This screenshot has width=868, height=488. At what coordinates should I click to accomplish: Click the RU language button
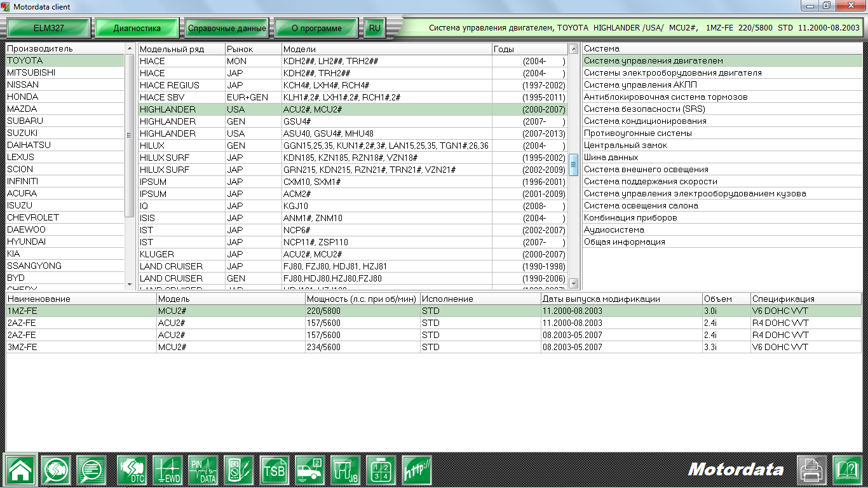click(374, 28)
